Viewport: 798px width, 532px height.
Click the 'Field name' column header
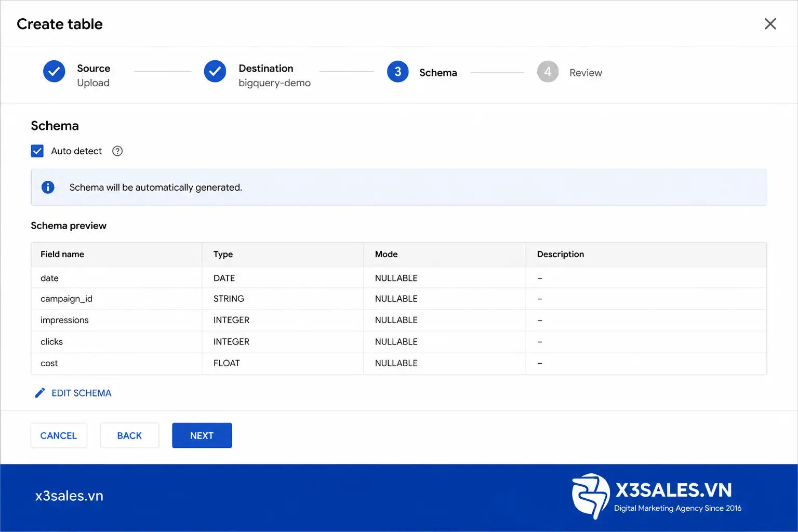tap(116, 254)
